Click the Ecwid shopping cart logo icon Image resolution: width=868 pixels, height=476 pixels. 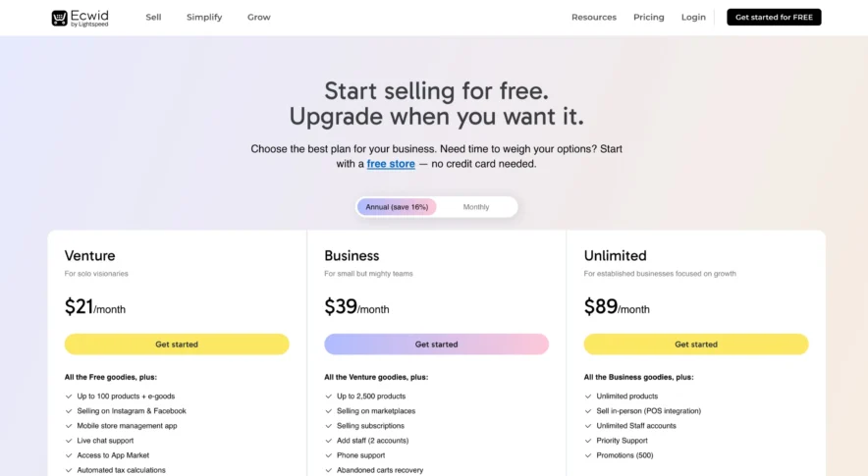click(60, 18)
